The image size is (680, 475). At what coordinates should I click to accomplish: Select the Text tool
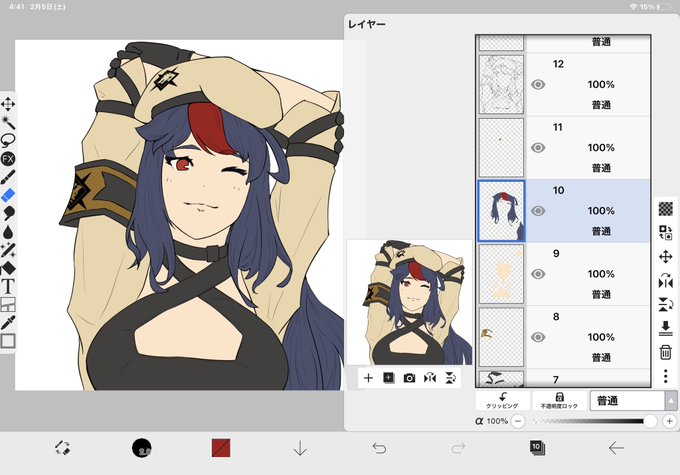[x=8, y=287]
